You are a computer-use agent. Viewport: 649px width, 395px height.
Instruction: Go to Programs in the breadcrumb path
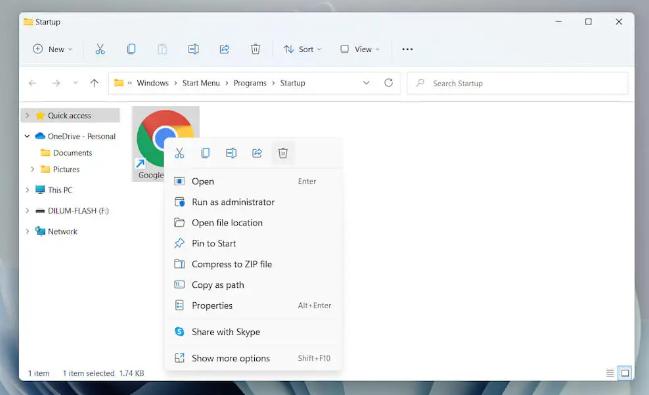[x=250, y=83]
